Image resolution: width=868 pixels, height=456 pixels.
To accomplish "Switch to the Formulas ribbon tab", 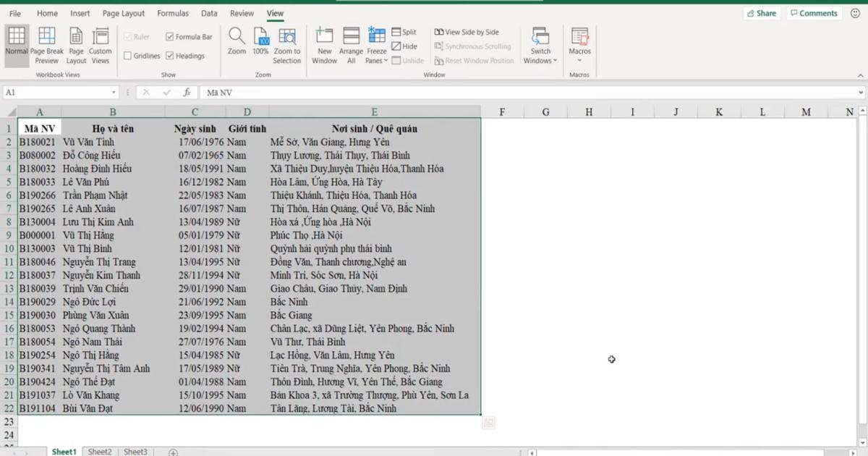I will [x=173, y=12].
